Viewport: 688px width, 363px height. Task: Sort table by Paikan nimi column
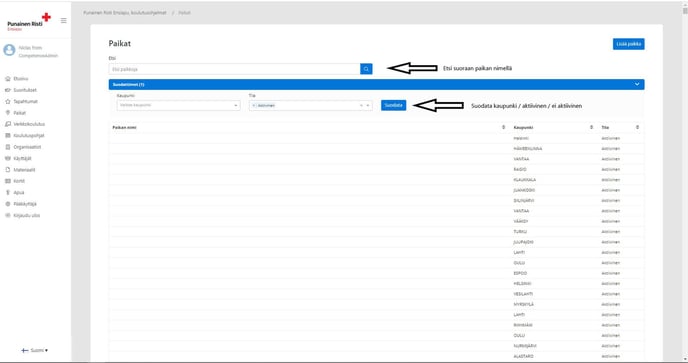click(x=503, y=127)
